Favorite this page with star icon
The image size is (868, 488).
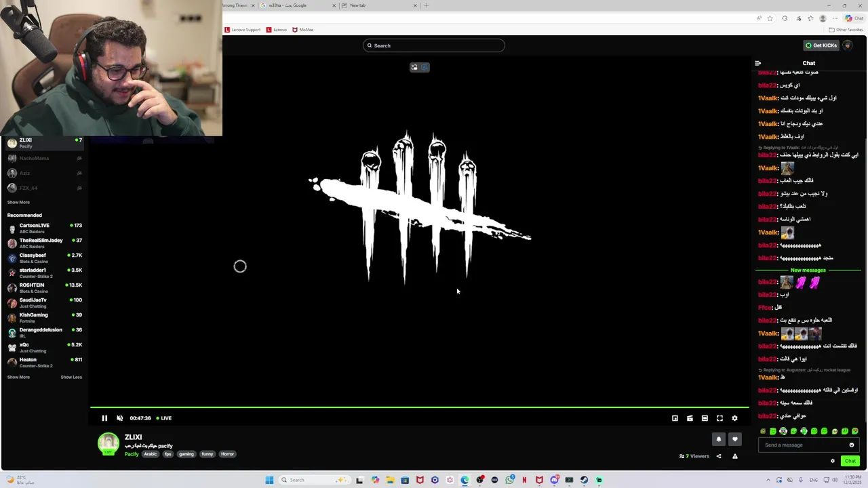(x=770, y=18)
